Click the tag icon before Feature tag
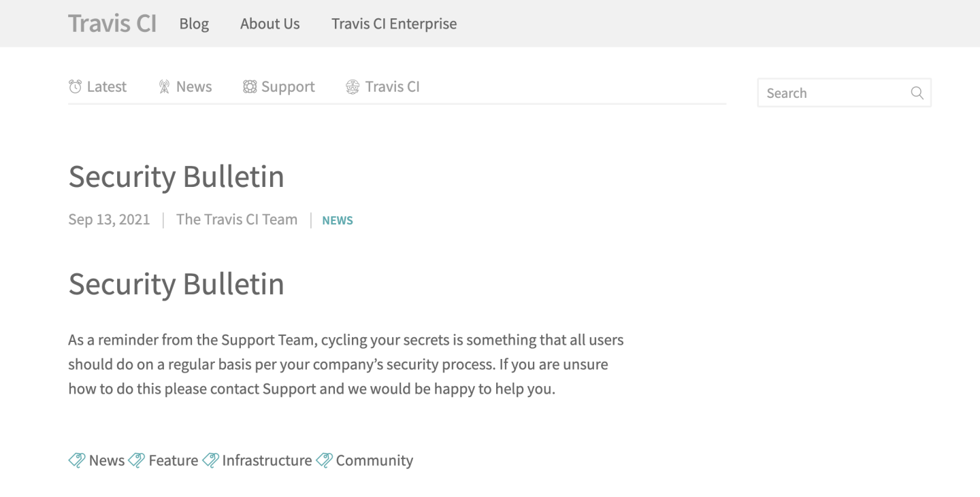This screenshot has height=497, width=980. [137, 460]
